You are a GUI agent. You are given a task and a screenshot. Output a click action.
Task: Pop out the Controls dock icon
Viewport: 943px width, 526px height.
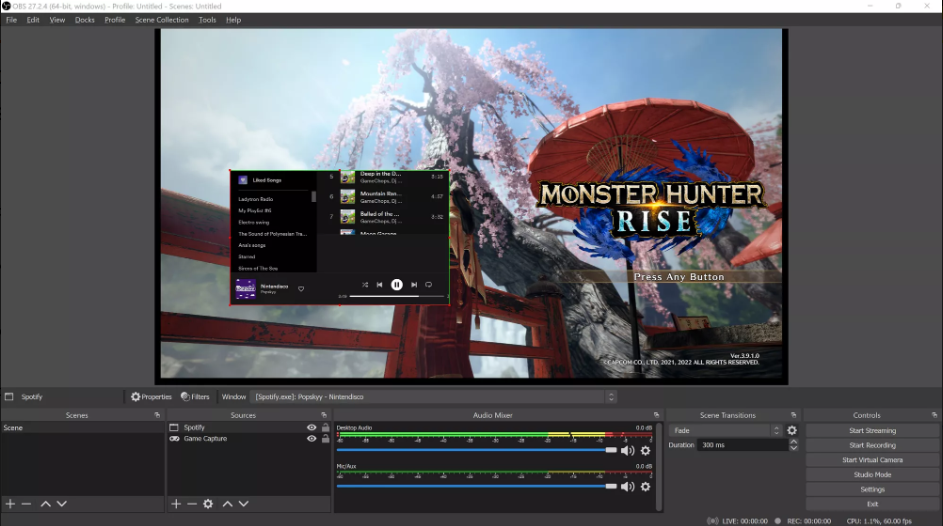tap(934, 415)
